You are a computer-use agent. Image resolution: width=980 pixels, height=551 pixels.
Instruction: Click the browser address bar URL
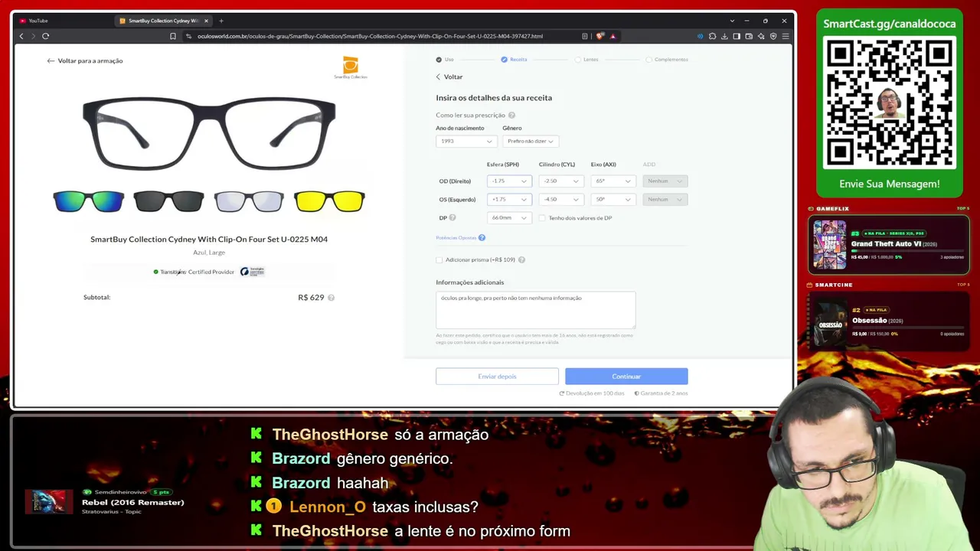point(370,36)
